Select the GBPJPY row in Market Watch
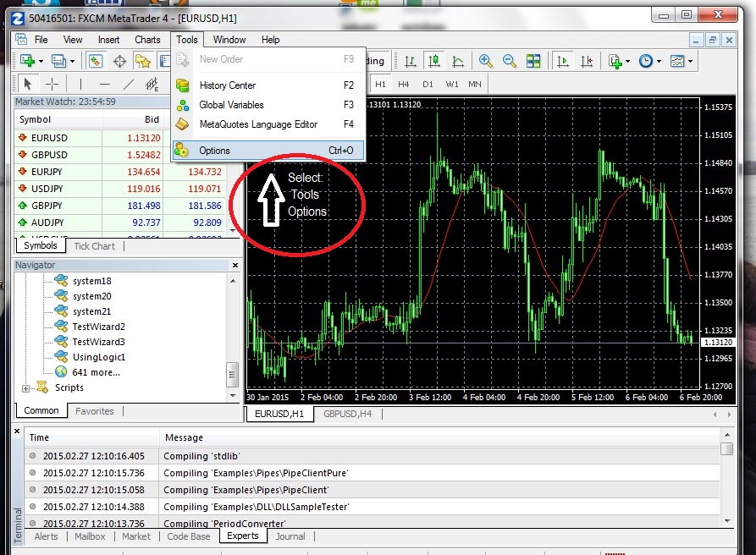This screenshot has height=555, width=756. coord(120,206)
